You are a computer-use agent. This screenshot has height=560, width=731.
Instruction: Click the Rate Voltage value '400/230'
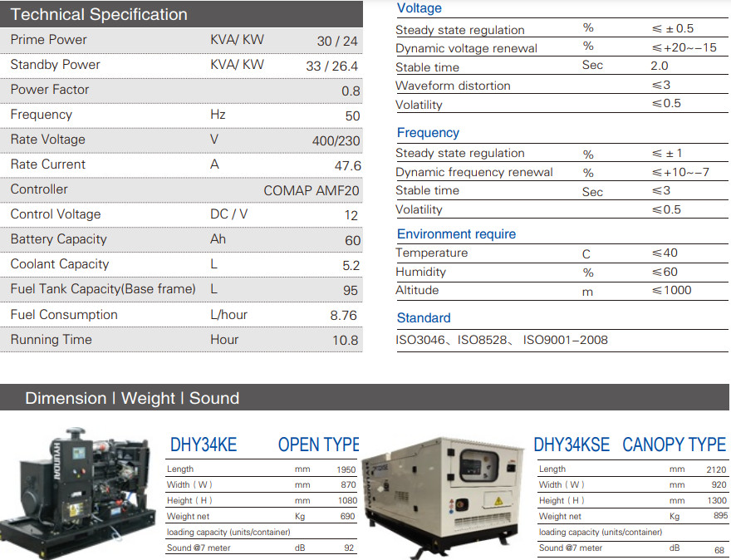click(336, 140)
